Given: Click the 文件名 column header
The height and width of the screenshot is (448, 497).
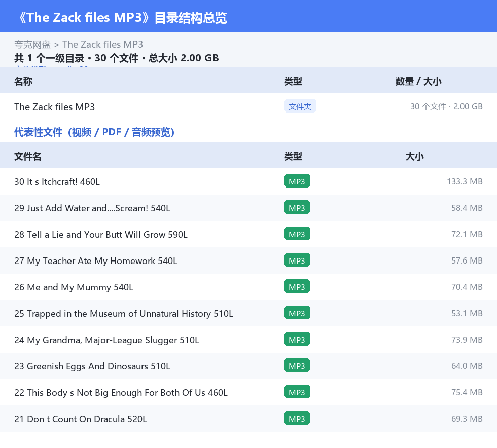Looking at the screenshot, I should point(27,156).
